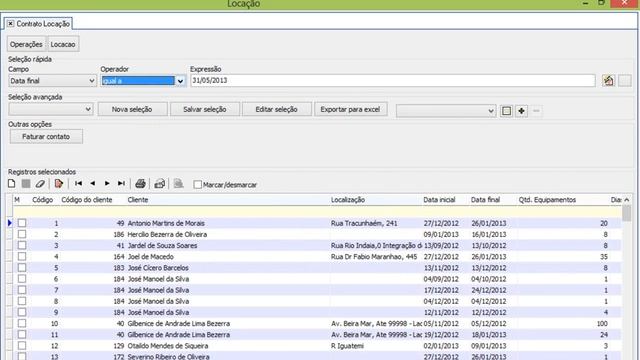
Task: Apply quick selection icon beside Expressão
Action: point(608,80)
